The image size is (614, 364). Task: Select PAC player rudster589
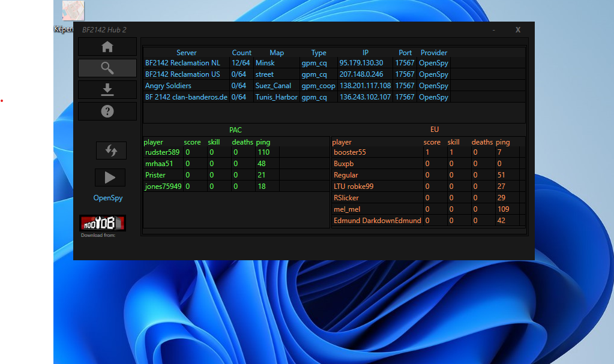[162, 152]
